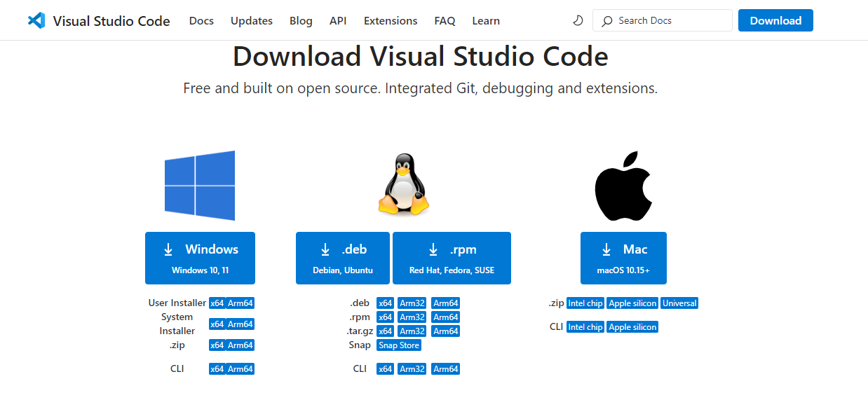This screenshot has height=414, width=868.
Task: Click the Linux Tux penguin image
Action: [x=403, y=184]
